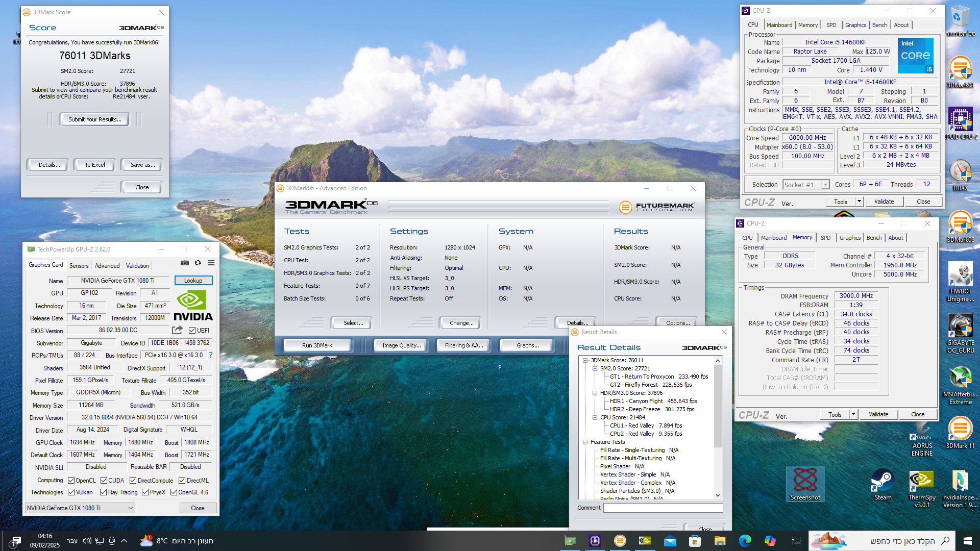980x551 pixels.
Task: Toggle the Ray Tracing checkbox
Action: point(103,492)
